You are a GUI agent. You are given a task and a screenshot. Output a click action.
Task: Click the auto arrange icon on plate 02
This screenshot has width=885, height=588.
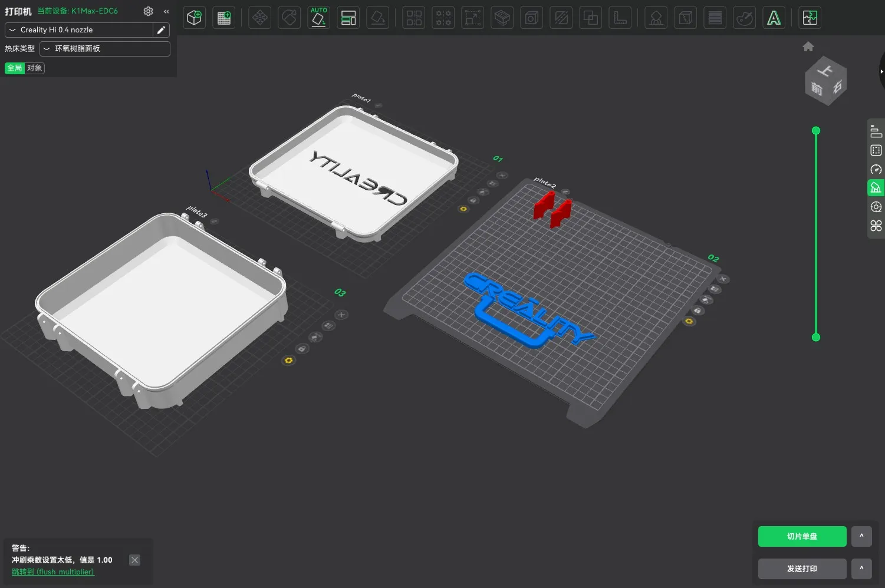(x=715, y=289)
